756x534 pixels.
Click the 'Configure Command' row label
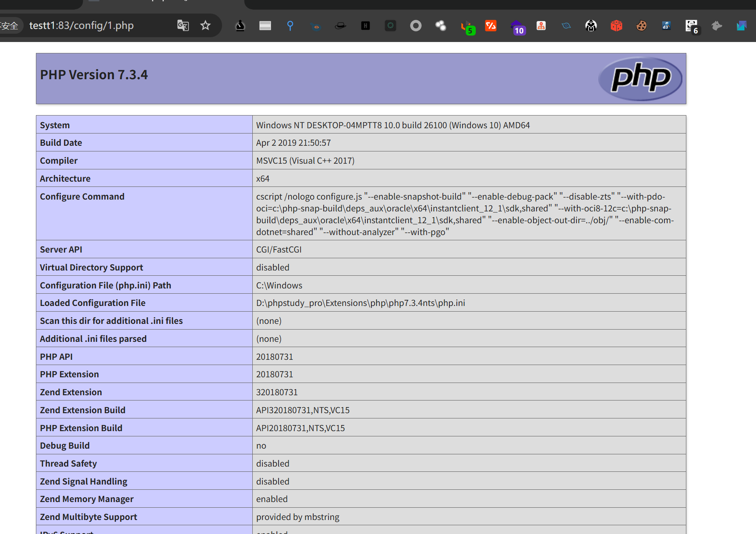[82, 197]
